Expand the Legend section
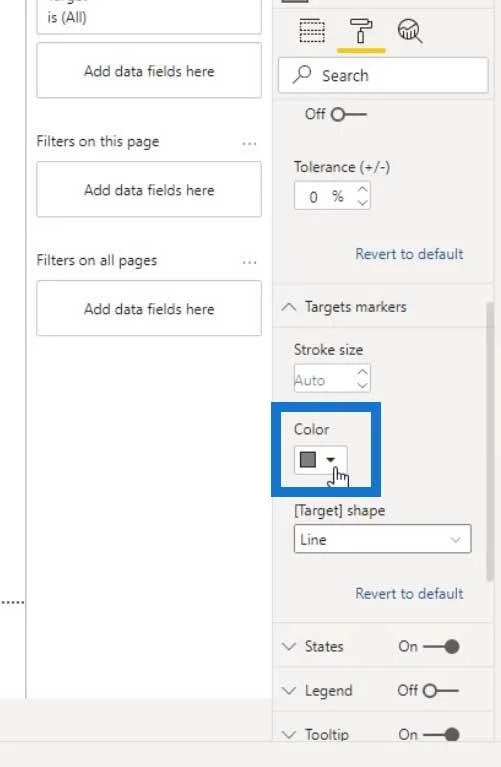 289,690
